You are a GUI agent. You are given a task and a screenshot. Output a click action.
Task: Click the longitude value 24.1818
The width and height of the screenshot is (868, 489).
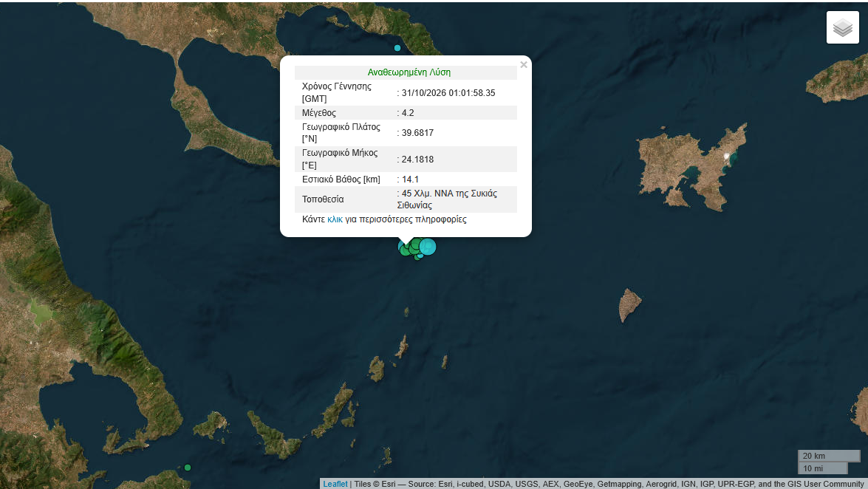click(x=417, y=160)
